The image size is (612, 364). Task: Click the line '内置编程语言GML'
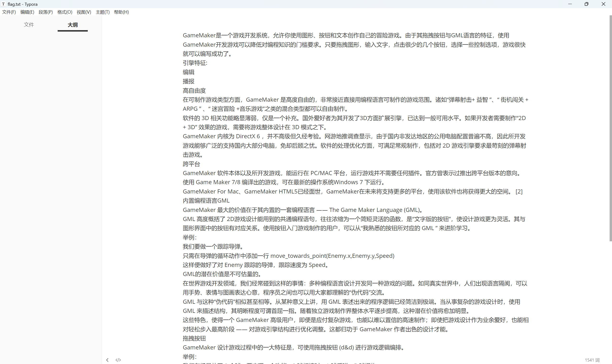pos(206,201)
